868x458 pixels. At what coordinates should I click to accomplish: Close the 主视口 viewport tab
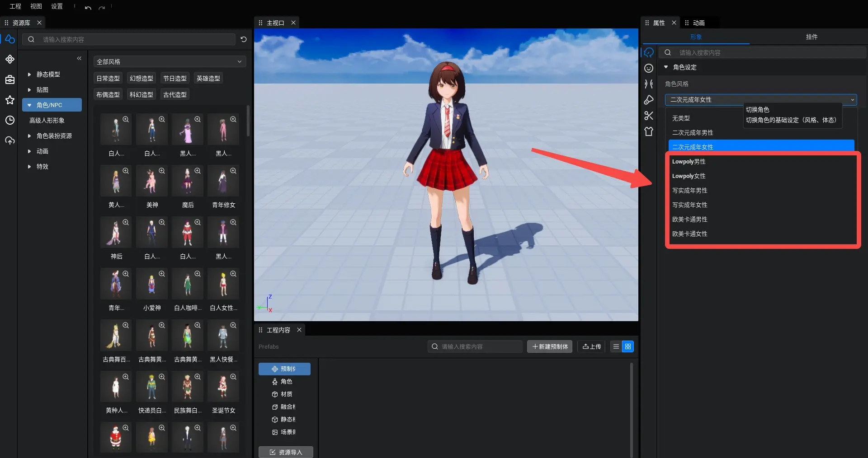click(293, 23)
